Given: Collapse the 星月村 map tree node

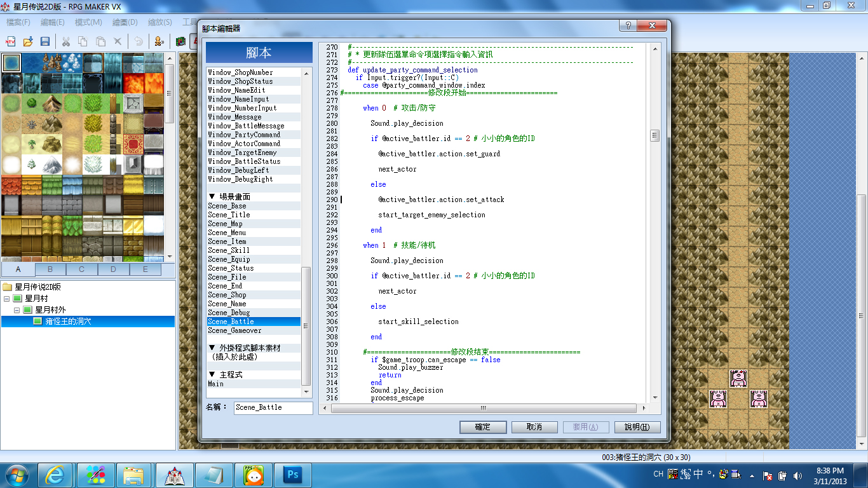Looking at the screenshot, I should pyautogui.click(x=7, y=299).
